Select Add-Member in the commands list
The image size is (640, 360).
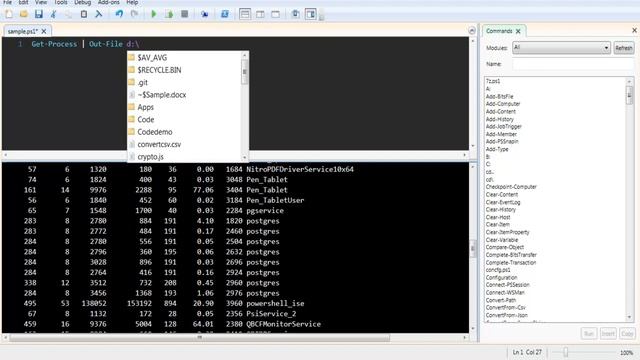pos(501,134)
